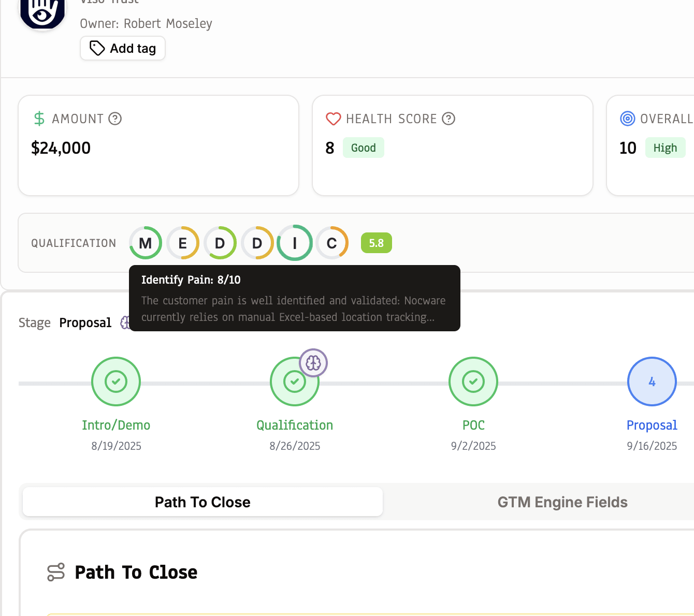Click the High overall badge
The width and height of the screenshot is (694, 616).
coord(665,148)
